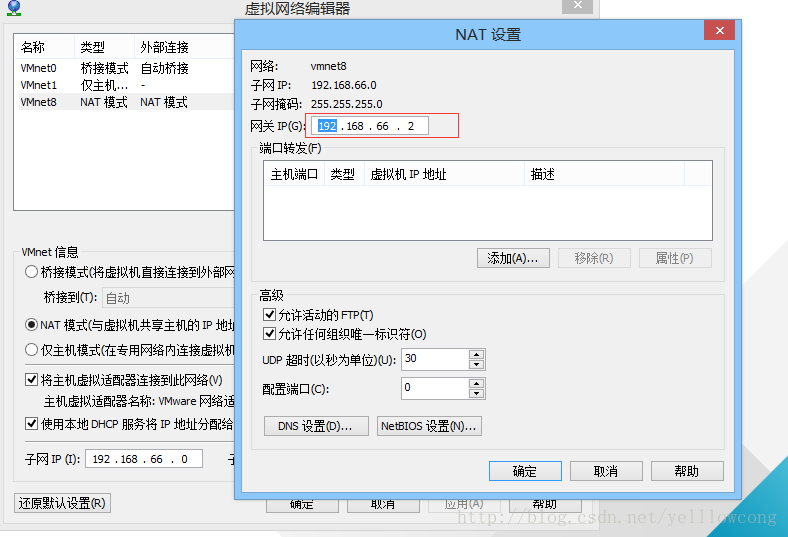The height and width of the screenshot is (537, 788).
Task: Select the VMnet8 row
Action: click(127, 102)
